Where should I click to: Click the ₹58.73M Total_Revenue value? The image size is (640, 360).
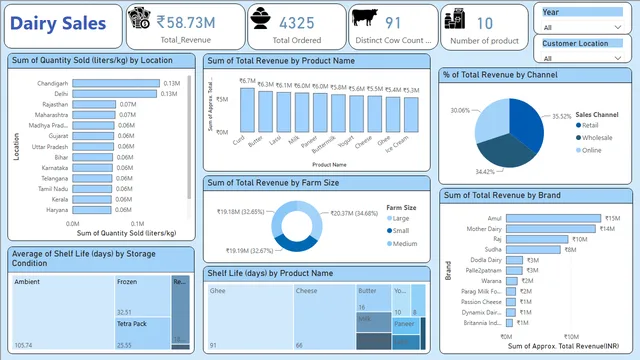(x=186, y=22)
